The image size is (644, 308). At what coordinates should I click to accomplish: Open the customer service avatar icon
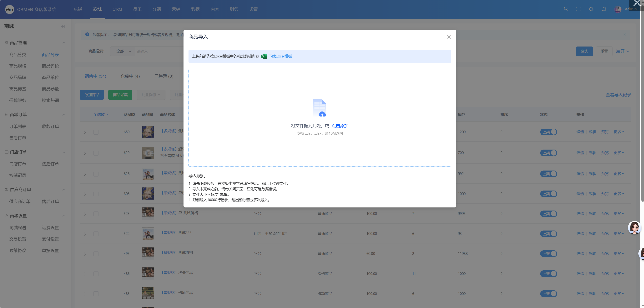pos(634,227)
